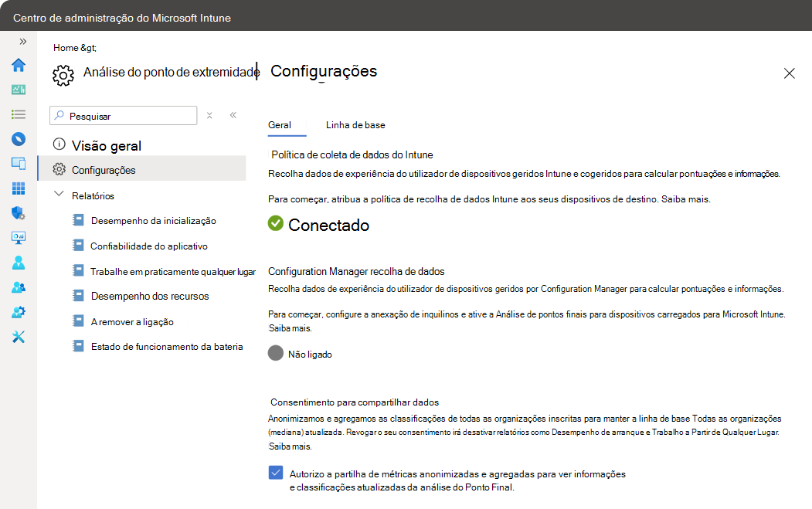This screenshot has width=812, height=509.
Task: Switch to the Linha de base tab
Action: pos(355,125)
